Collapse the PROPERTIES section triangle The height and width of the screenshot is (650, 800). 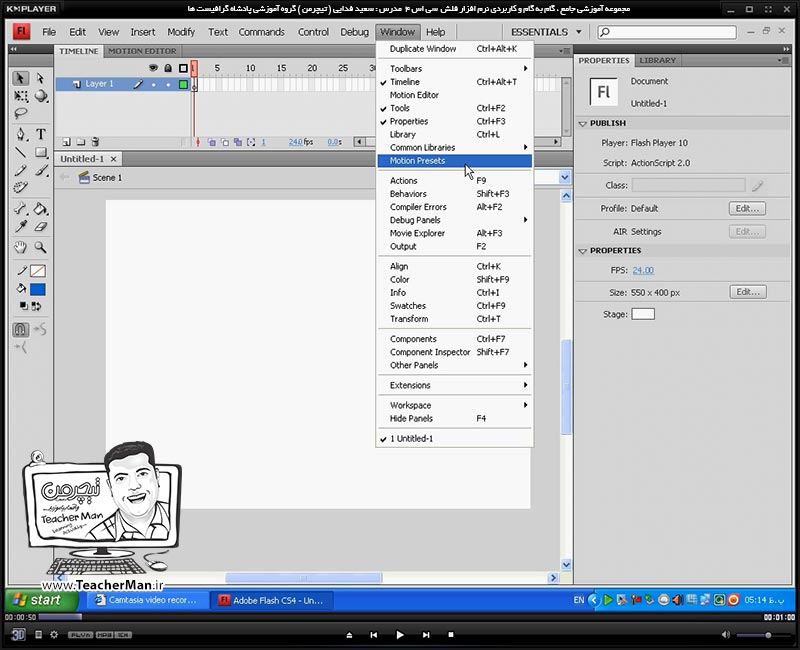[583, 251]
